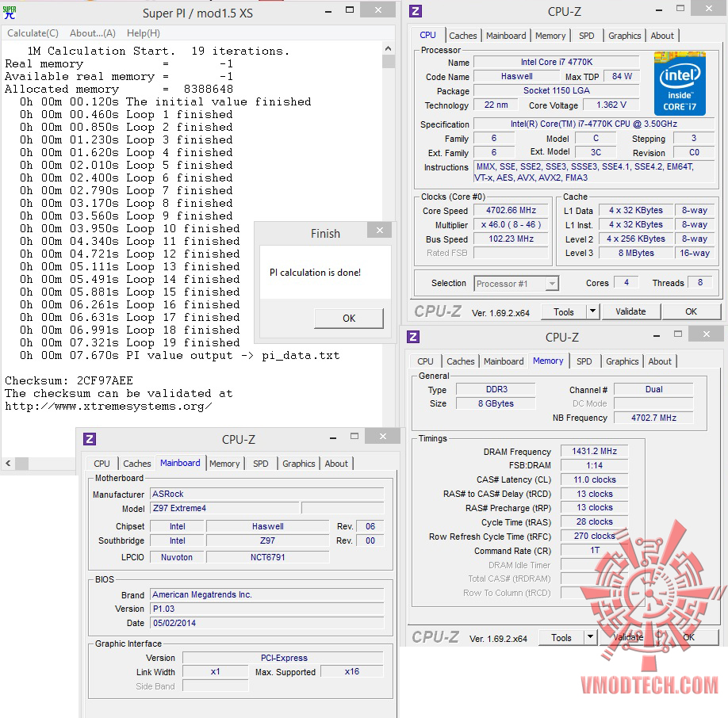Viewport: 728px width, 718px height.
Task: Switch to SPD tab in top CPU-Z window
Action: tap(586, 36)
